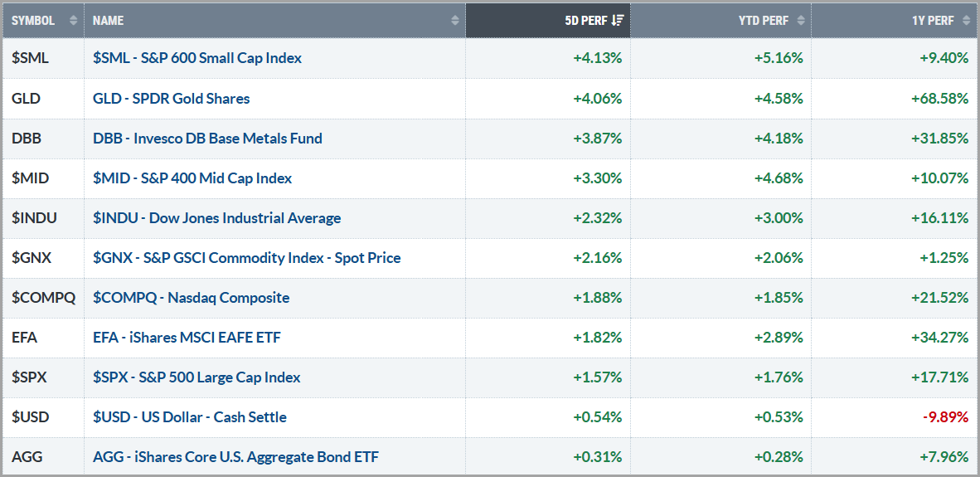
Task: Click the $USD symbol cell
Action: point(32,416)
